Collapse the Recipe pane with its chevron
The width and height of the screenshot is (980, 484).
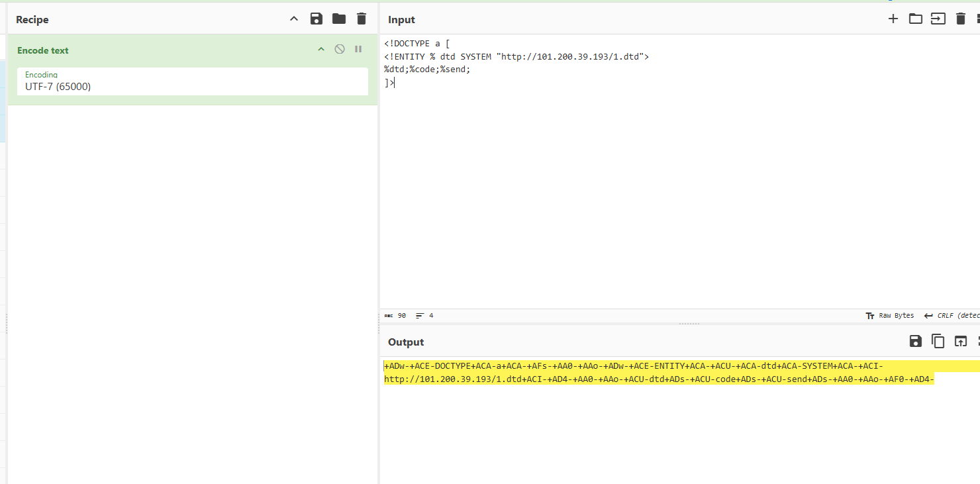coord(294,19)
